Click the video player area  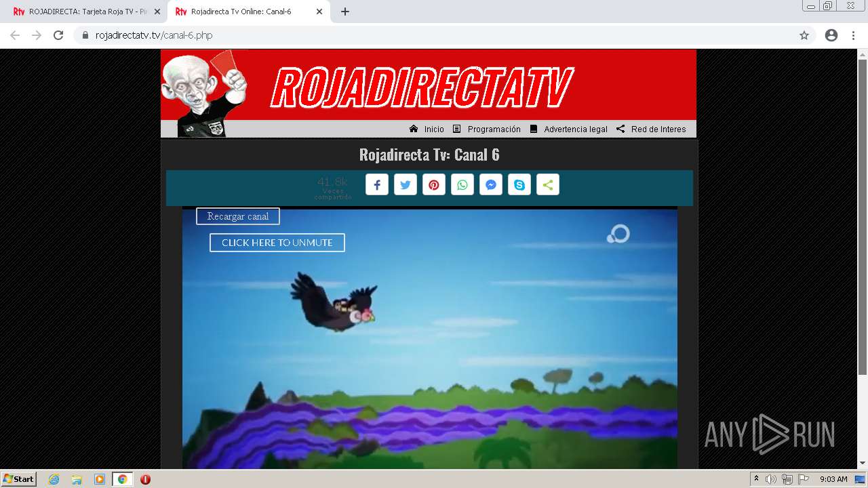(x=429, y=339)
